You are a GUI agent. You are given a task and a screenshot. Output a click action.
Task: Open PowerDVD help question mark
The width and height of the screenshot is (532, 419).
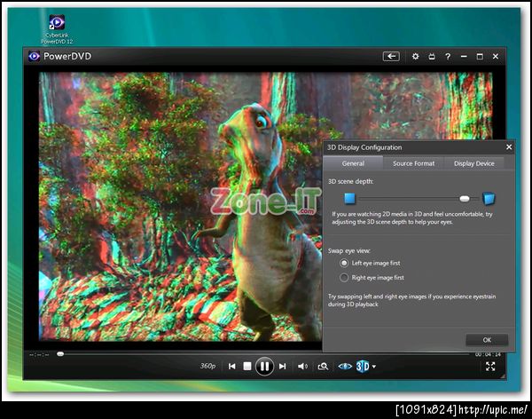[448, 57]
